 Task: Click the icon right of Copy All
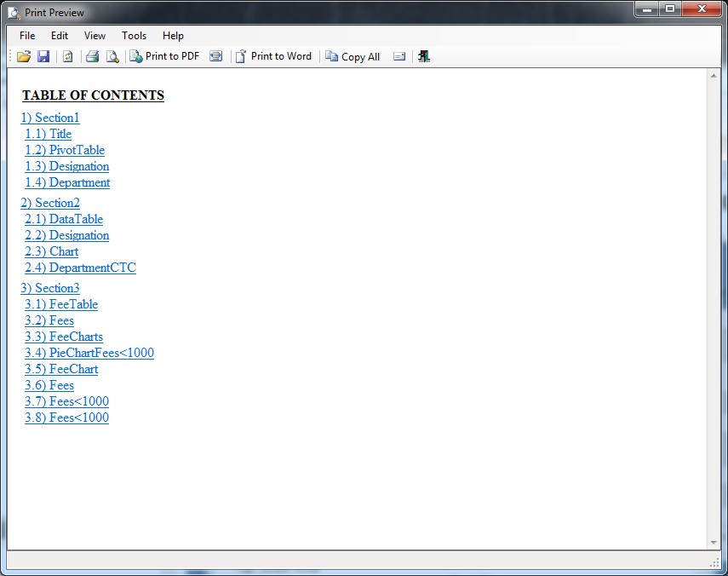click(399, 56)
